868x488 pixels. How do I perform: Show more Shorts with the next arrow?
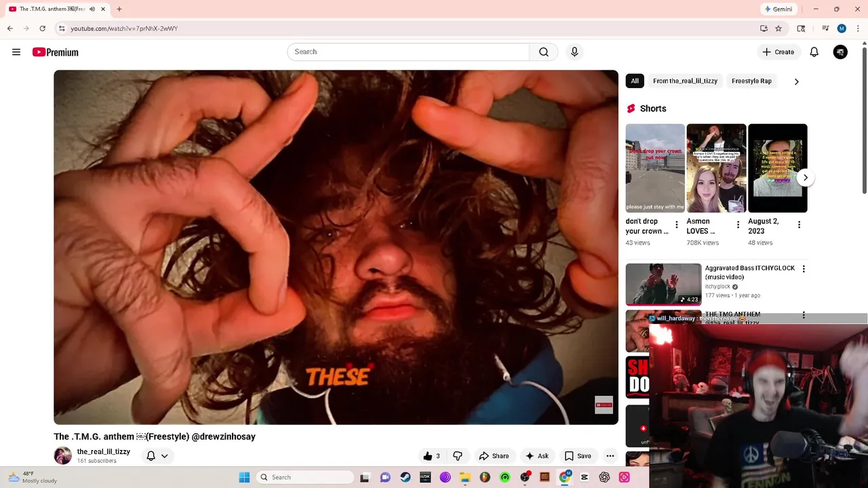pos(805,178)
